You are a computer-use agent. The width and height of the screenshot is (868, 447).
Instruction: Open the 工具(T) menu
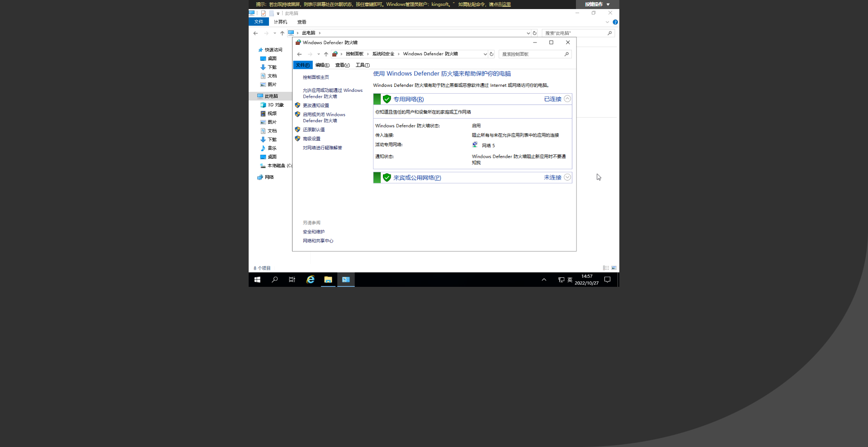[x=363, y=65]
